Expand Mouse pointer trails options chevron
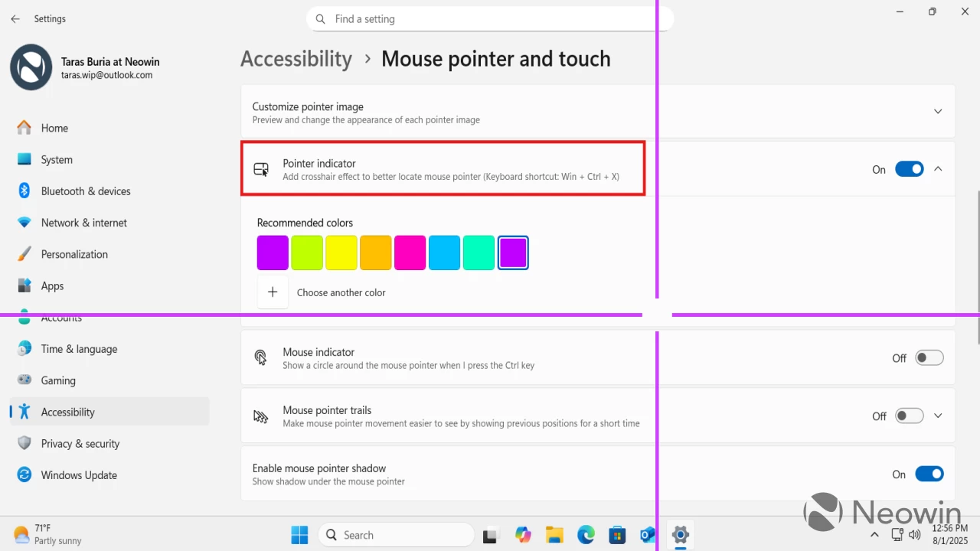 pyautogui.click(x=938, y=416)
